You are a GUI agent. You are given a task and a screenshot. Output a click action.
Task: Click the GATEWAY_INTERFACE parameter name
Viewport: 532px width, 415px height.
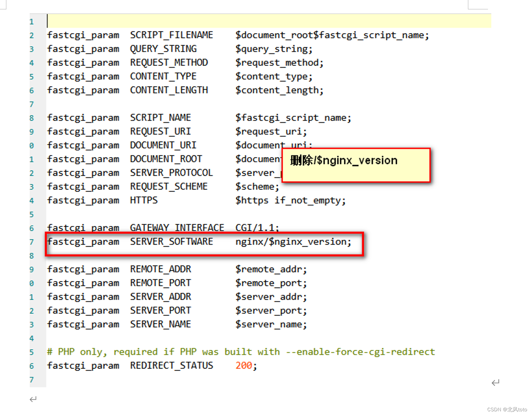[x=177, y=228]
